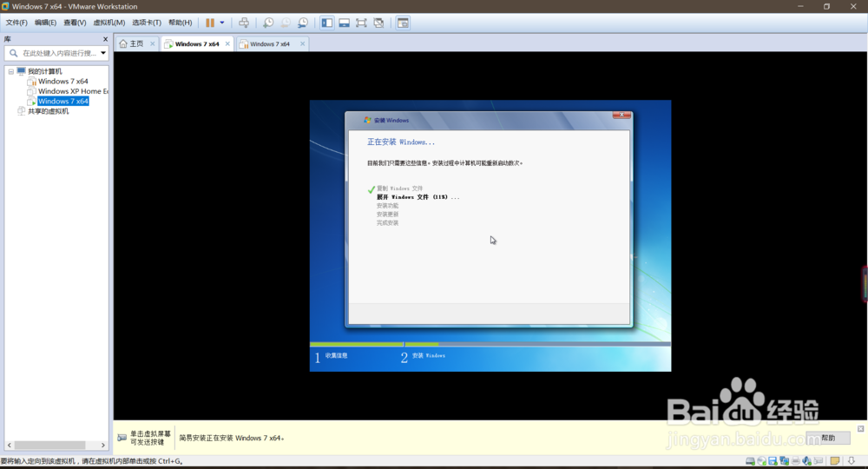This screenshot has width=868, height=469.
Task: Click the 复制 Windows 文件 completed step
Action: tap(399, 188)
